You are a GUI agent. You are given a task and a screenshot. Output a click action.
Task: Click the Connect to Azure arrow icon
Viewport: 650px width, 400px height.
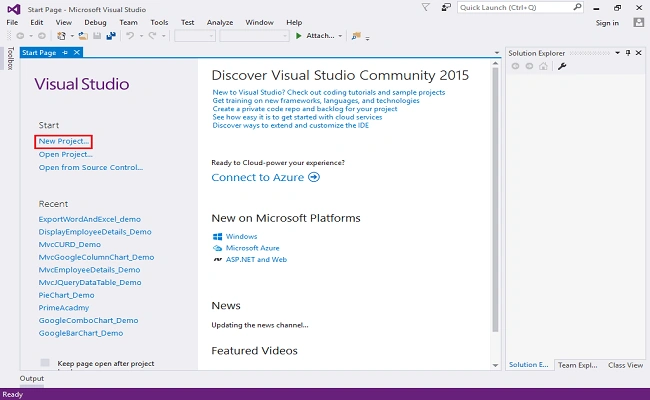point(314,177)
